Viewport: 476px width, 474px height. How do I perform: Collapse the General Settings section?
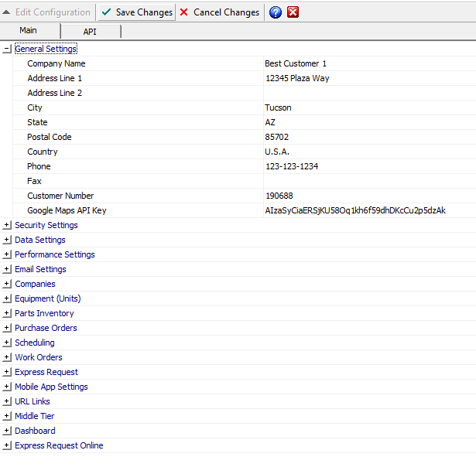click(7, 49)
